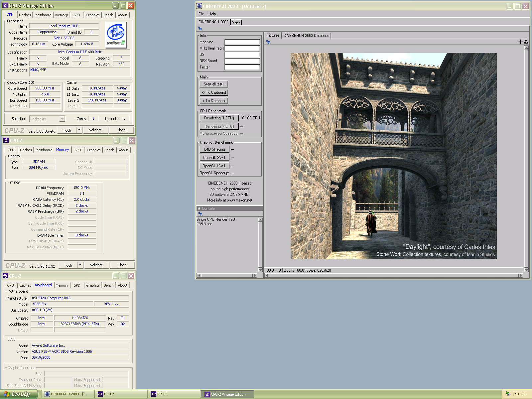Click the network tray icon in system tray
The height and width of the screenshot is (399, 532).
click(508, 394)
